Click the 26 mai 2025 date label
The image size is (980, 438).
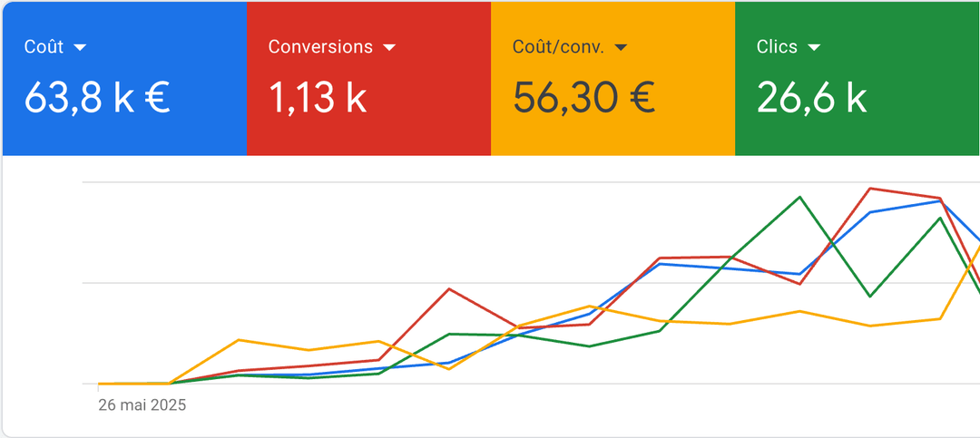[142, 405]
